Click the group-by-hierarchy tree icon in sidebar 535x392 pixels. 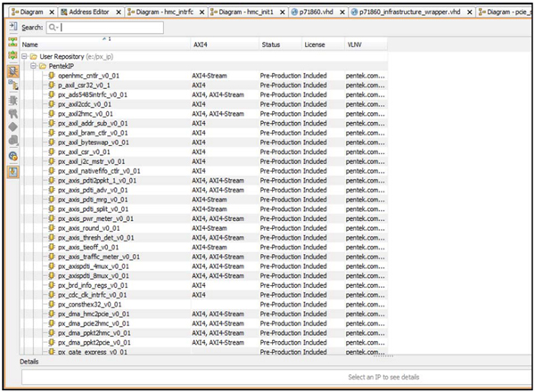click(x=13, y=85)
